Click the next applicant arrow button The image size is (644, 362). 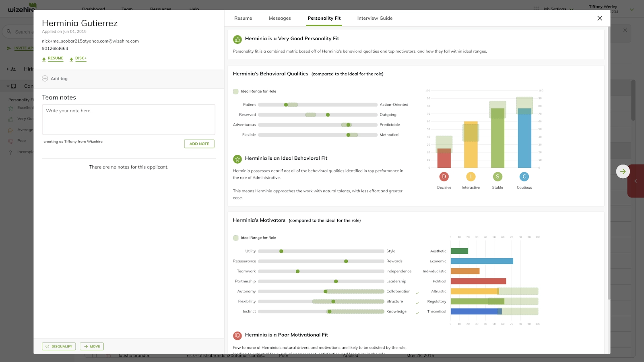[623, 171]
